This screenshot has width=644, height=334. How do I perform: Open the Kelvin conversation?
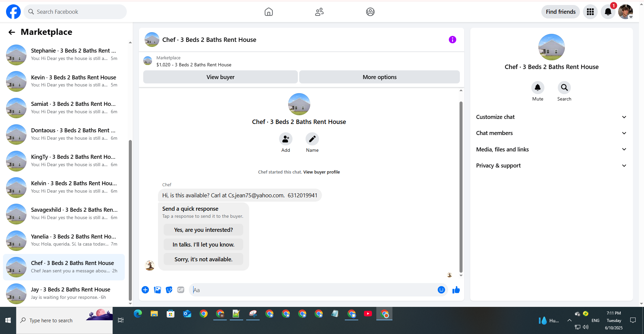64,187
